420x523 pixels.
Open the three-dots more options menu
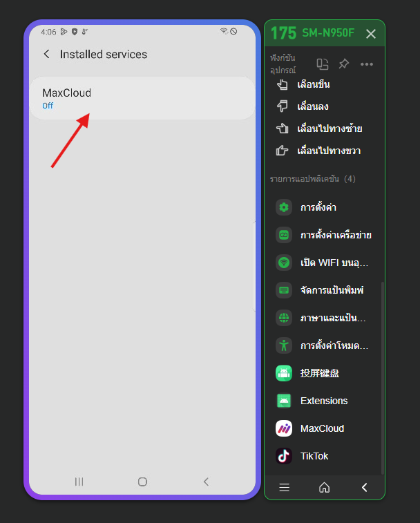click(367, 64)
